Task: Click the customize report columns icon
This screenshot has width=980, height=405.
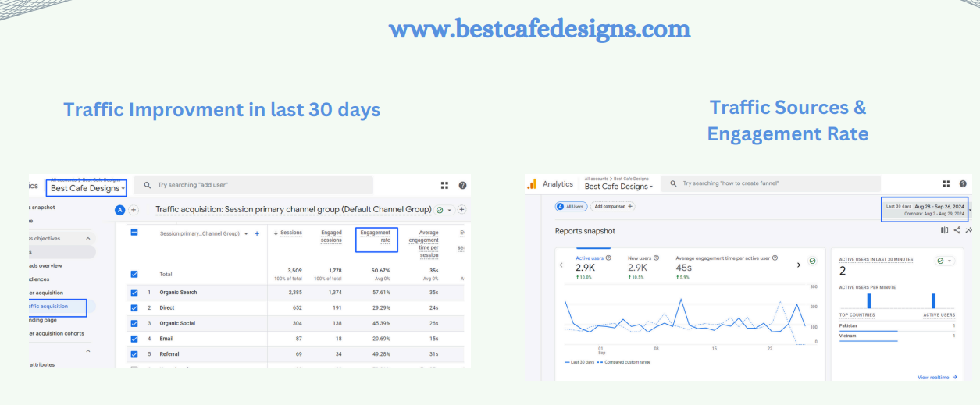Action: 945,230
